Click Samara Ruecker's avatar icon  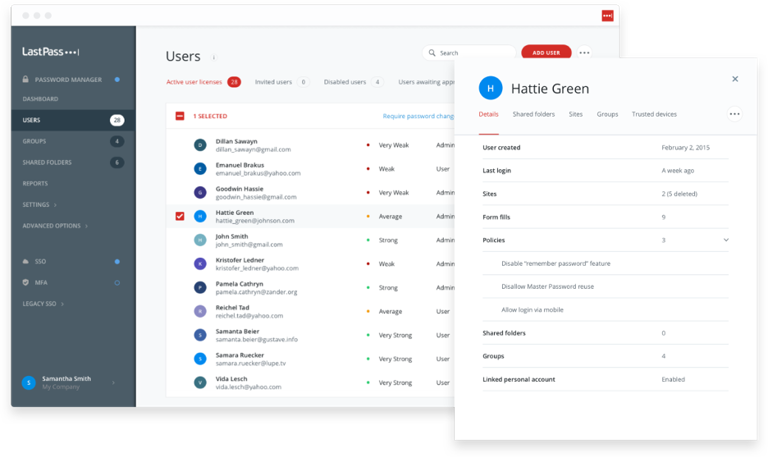click(200, 359)
